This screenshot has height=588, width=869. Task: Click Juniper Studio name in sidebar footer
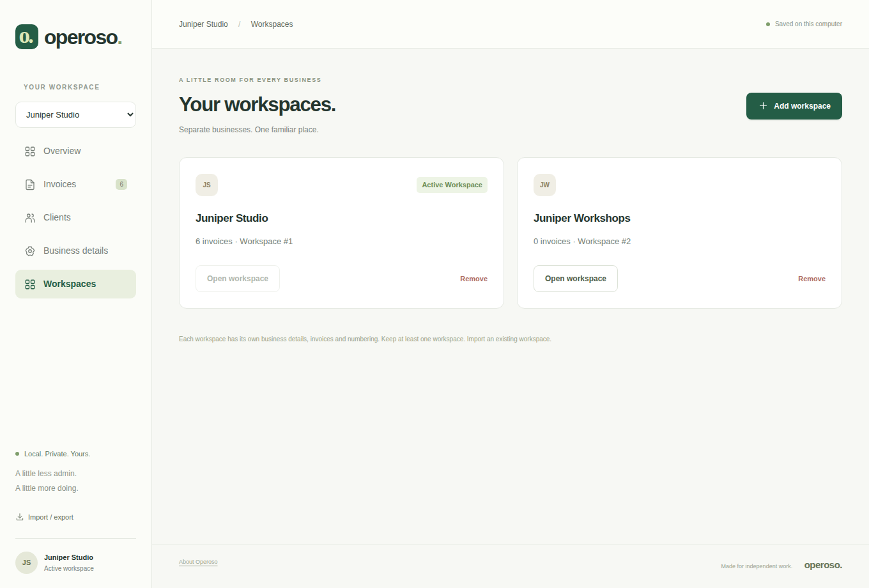click(x=68, y=557)
